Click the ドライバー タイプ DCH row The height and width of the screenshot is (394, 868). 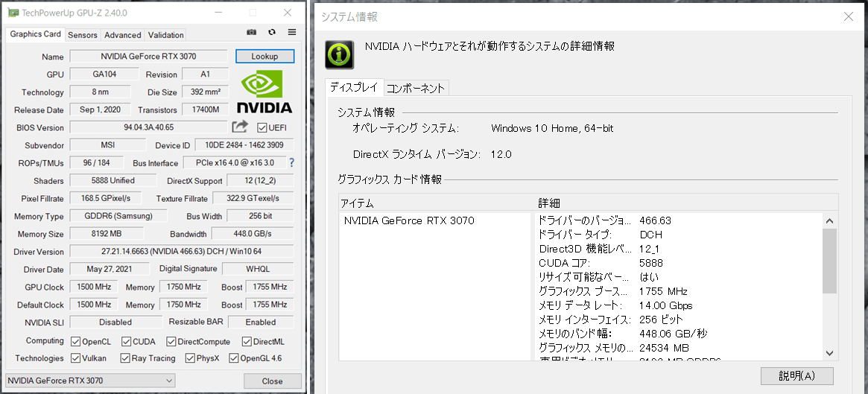(x=679, y=235)
